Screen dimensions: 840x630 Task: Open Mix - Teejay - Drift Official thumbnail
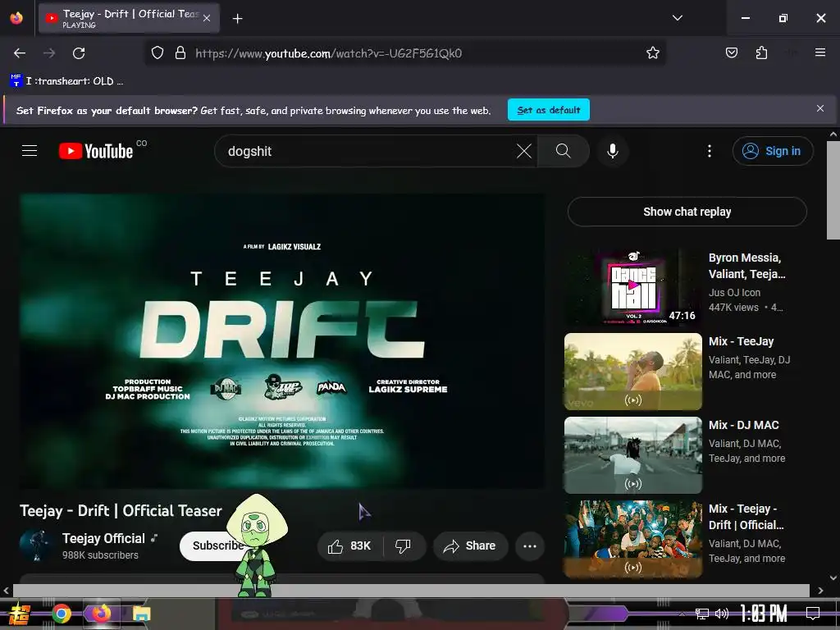633,539
